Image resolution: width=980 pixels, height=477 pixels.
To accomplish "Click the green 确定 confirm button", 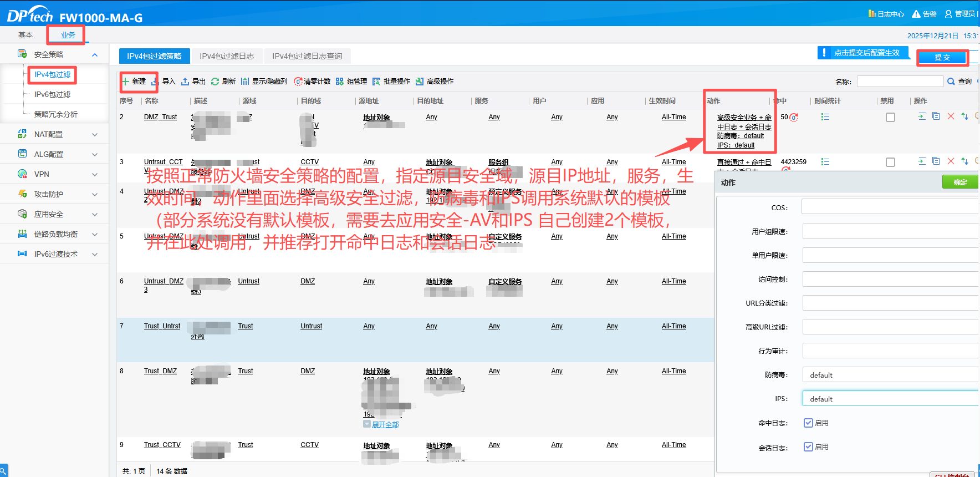I will pos(960,182).
